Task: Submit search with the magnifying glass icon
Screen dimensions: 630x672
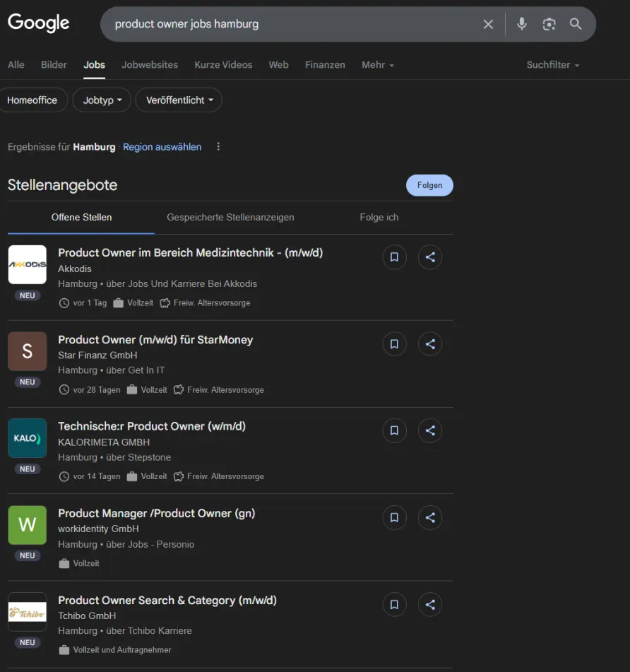Action: [x=576, y=24]
